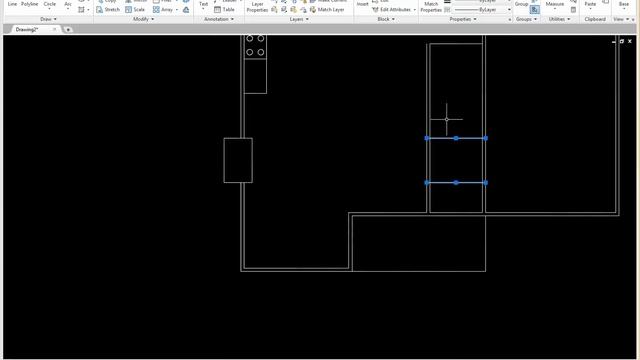Click the Match Properties tool

pyautogui.click(x=431, y=7)
